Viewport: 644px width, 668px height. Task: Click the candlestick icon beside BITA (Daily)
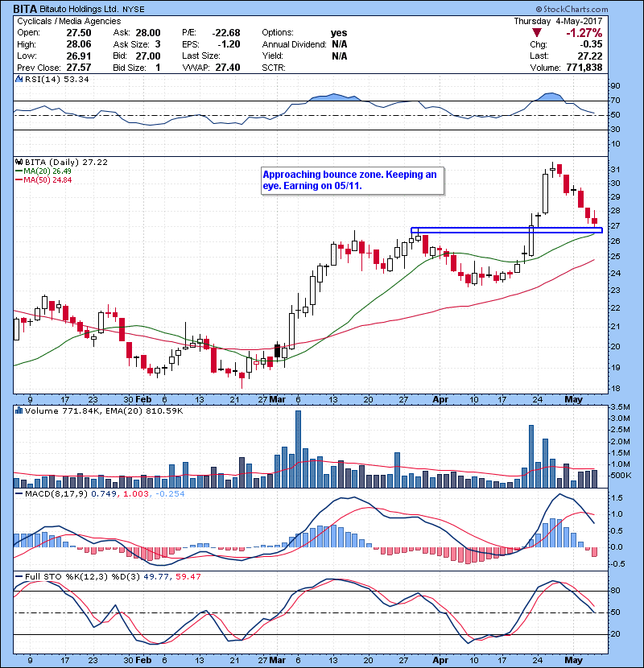click(x=19, y=162)
